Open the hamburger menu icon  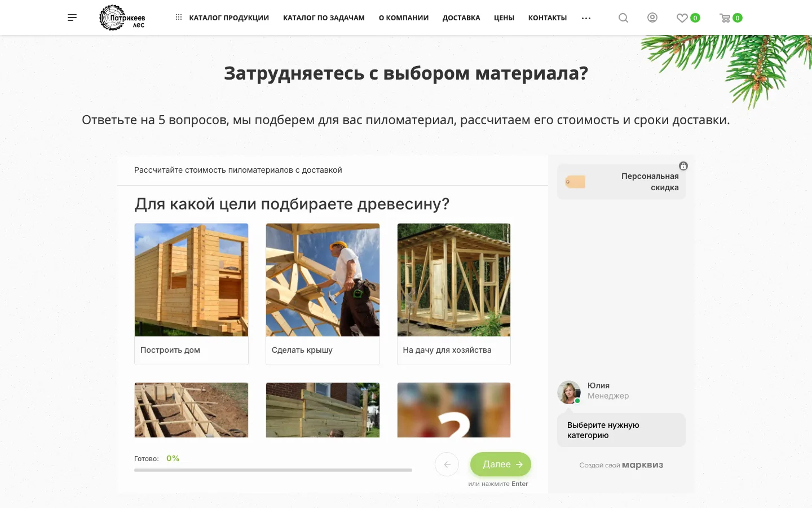pyautogui.click(x=72, y=17)
